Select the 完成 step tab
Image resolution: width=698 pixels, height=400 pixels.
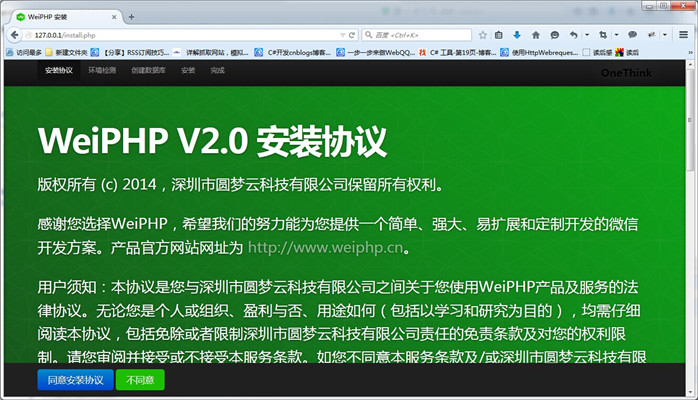coord(217,71)
